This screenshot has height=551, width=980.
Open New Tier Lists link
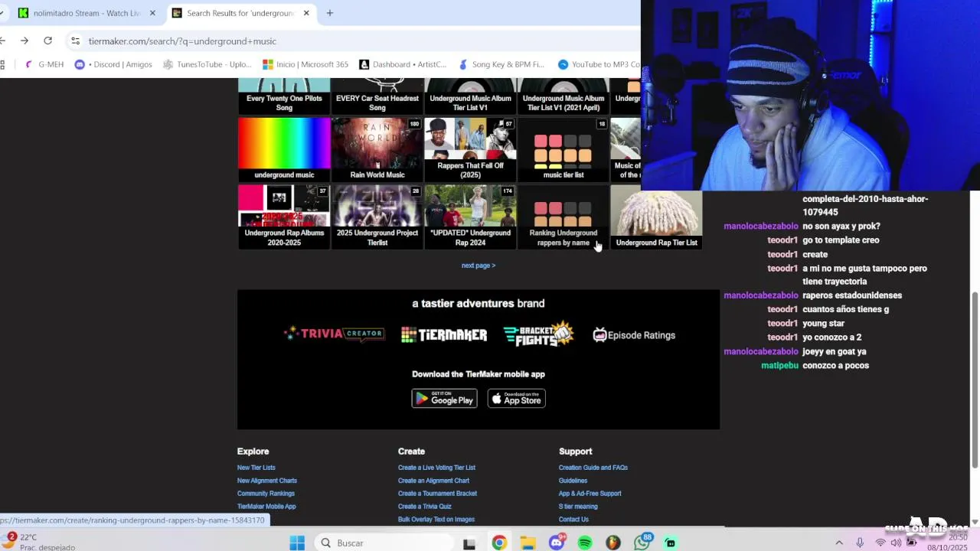click(256, 468)
